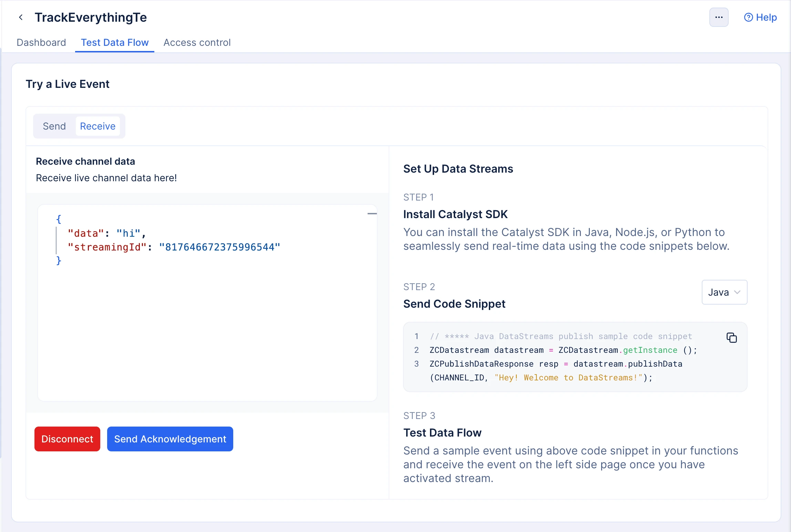Click the Send Code Snippet heading

tap(454, 304)
